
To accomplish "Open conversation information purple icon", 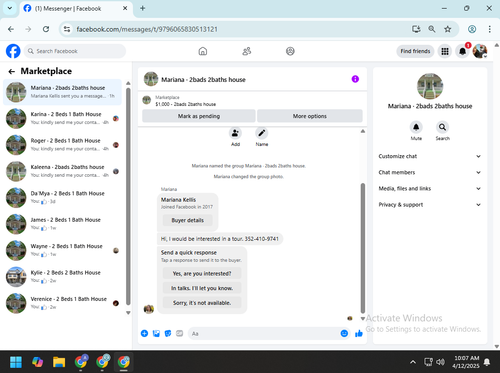I will pyautogui.click(x=355, y=79).
